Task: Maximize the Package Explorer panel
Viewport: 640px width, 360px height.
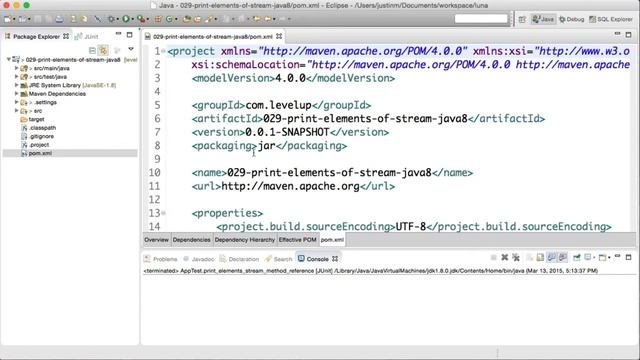Action: [x=129, y=35]
